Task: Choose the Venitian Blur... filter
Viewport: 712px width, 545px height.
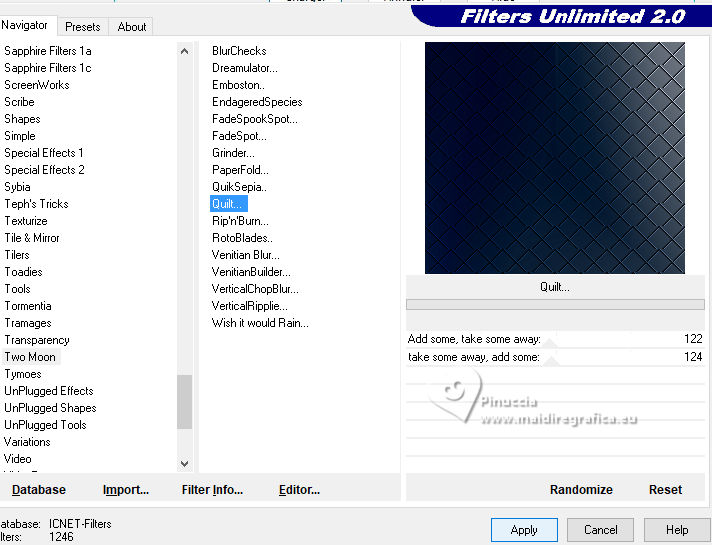Action: [246, 255]
